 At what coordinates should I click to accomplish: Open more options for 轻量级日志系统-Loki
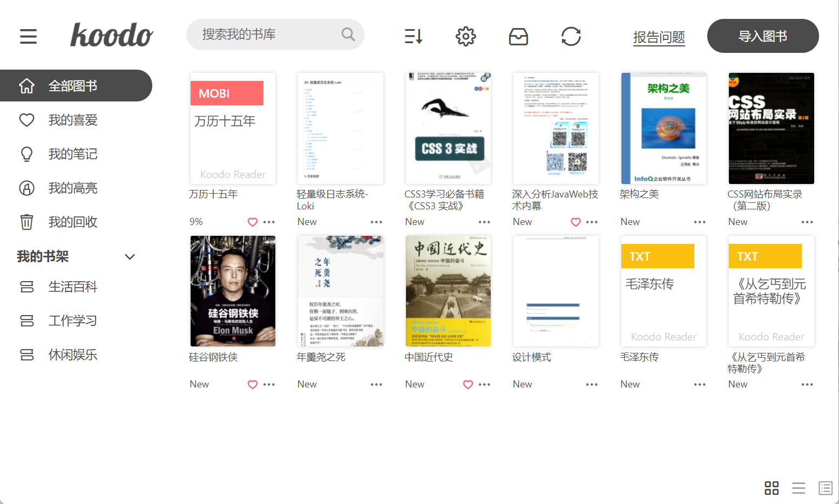coord(376,222)
